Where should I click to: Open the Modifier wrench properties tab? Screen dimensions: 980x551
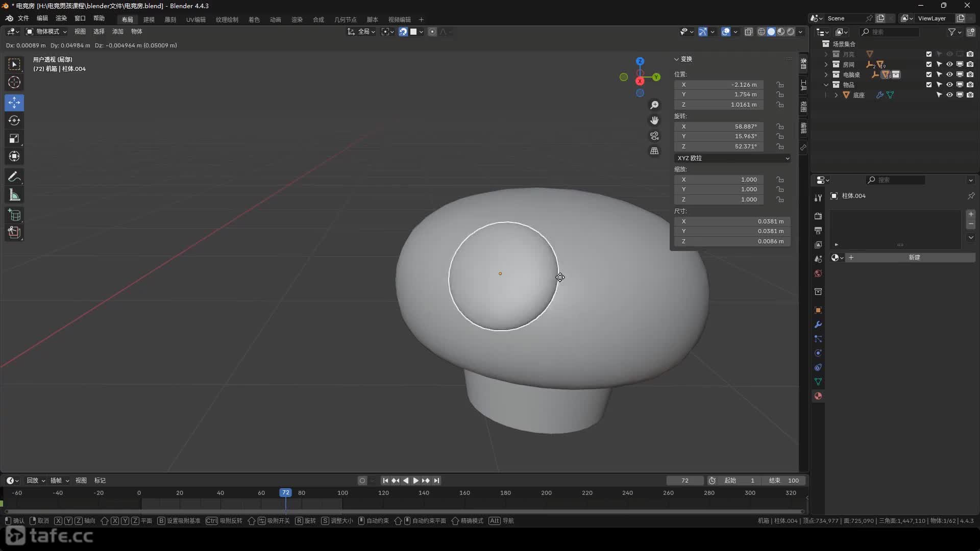pyautogui.click(x=818, y=324)
